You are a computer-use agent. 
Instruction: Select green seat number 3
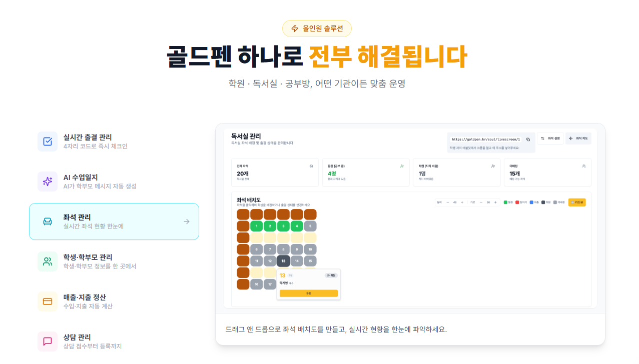[283, 226]
